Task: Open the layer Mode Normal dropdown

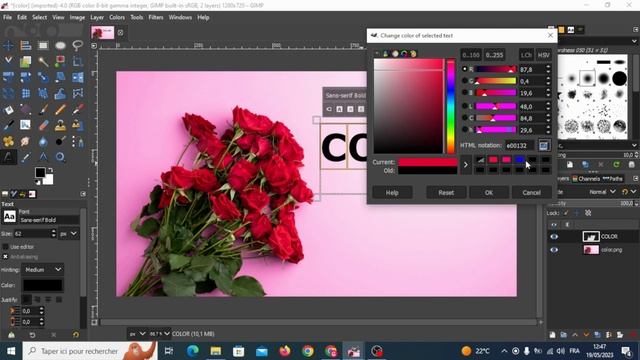Action: click(x=602, y=192)
